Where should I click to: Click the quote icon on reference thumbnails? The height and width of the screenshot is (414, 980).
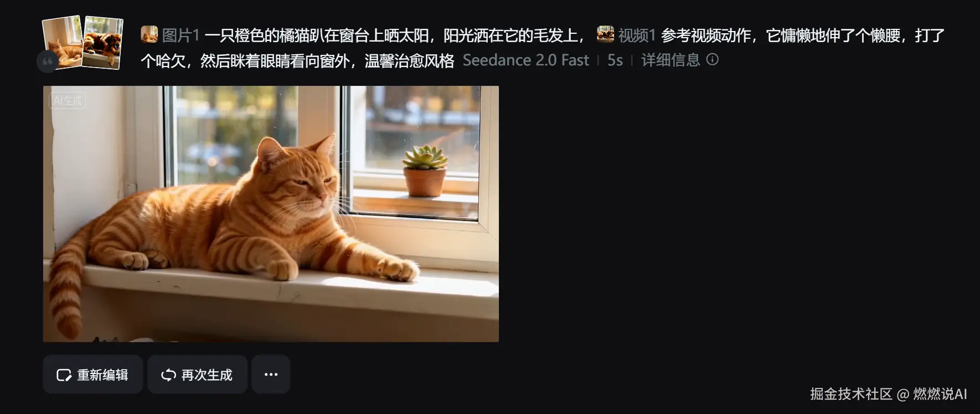[x=48, y=61]
